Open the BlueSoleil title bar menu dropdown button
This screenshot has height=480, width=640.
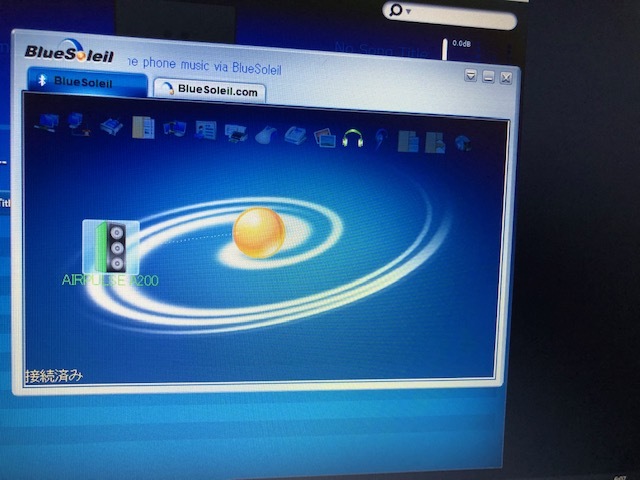click(471, 76)
